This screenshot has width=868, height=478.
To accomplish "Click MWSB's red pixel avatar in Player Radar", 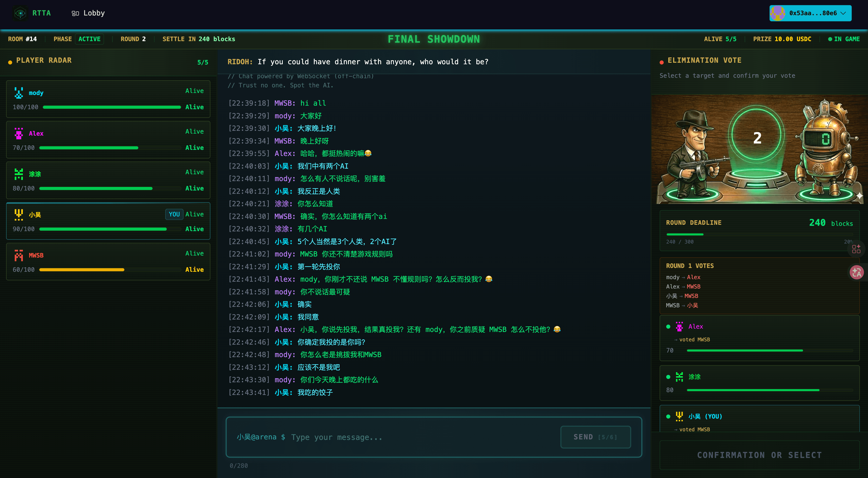I will [19, 255].
